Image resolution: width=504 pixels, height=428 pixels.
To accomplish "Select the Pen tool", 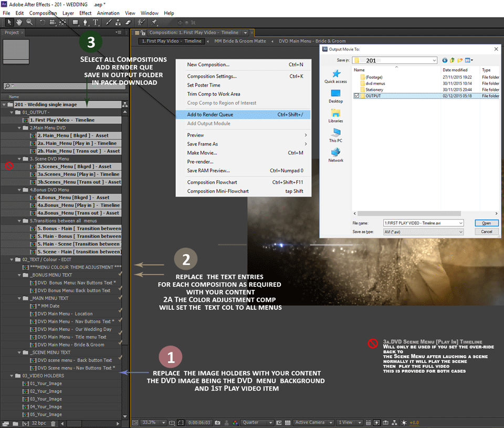I will [86, 23].
